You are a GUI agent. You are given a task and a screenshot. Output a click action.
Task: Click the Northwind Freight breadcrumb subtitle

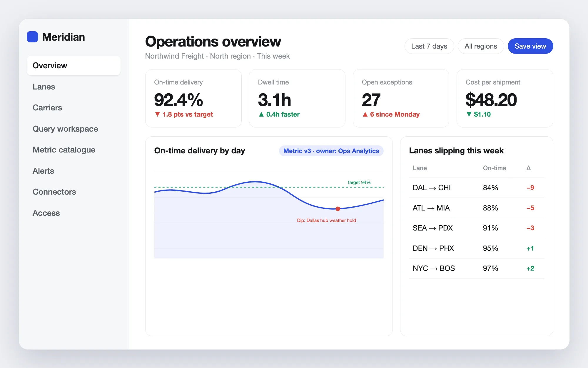coord(218,56)
